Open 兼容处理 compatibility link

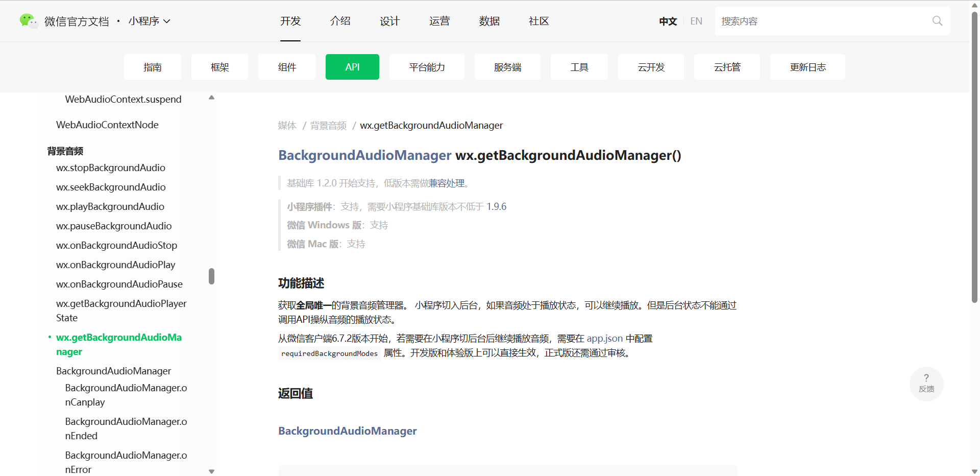pyautogui.click(x=447, y=183)
